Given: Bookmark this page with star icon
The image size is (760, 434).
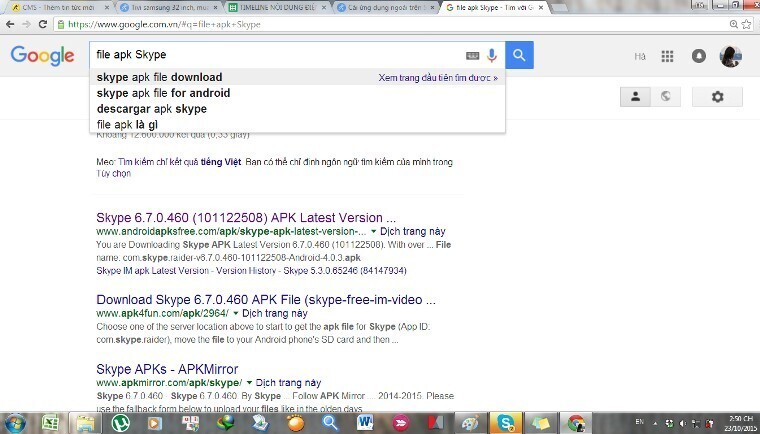Looking at the screenshot, I should tap(747, 24).
